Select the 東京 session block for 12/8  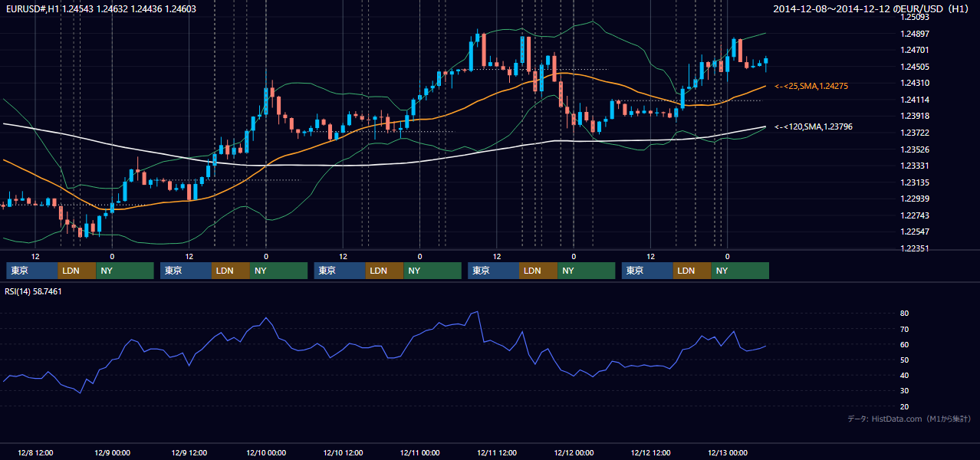tap(32, 271)
